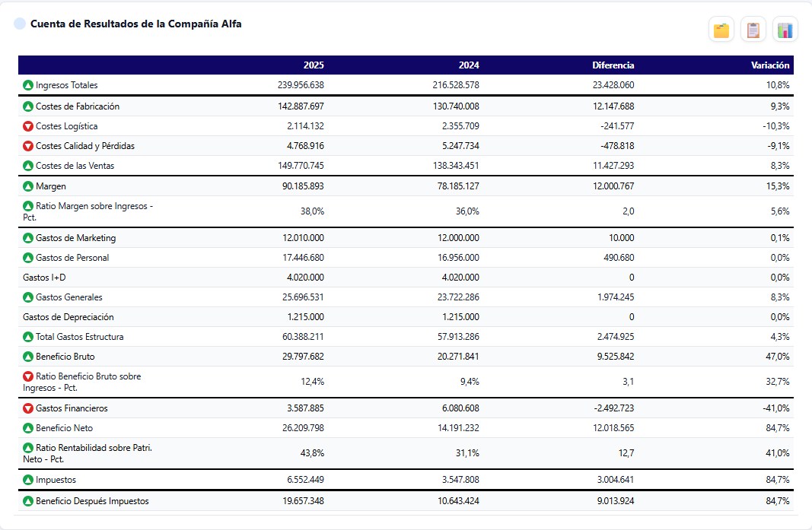Image resolution: width=812 pixels, height=530 pixels.
Task: Click the 2024 column header
Action: click(x=469, y=65)
